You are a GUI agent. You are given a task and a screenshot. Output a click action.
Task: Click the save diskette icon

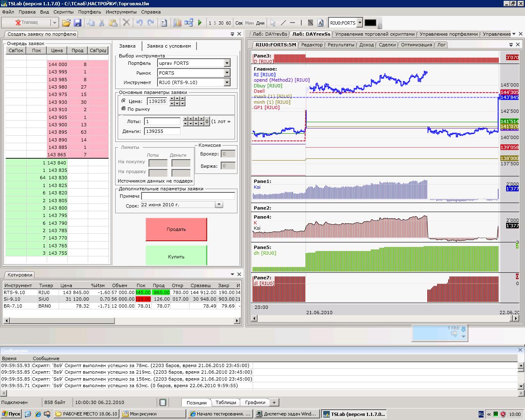point(77,23)
